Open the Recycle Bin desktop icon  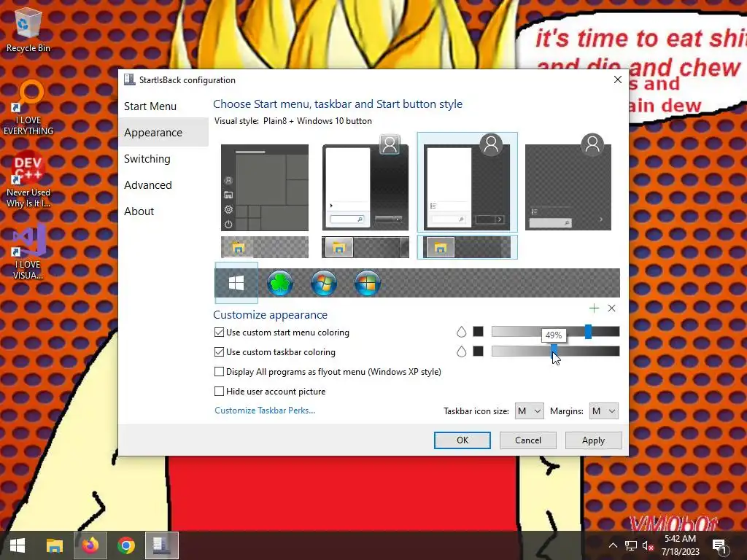28,29
